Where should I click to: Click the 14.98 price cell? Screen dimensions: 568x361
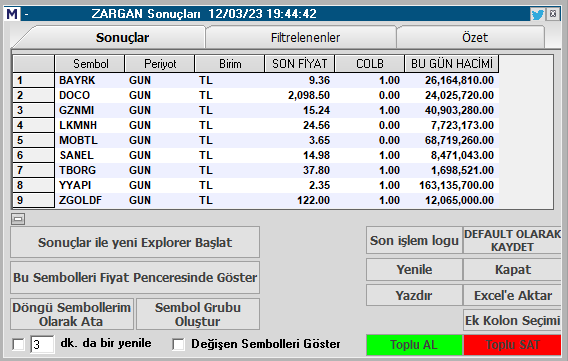300,155
